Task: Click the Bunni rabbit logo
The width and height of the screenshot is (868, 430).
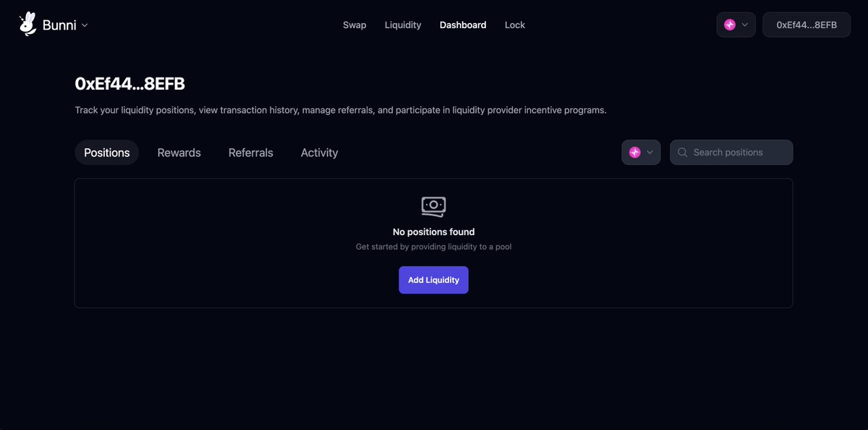Action: (27, 23)
